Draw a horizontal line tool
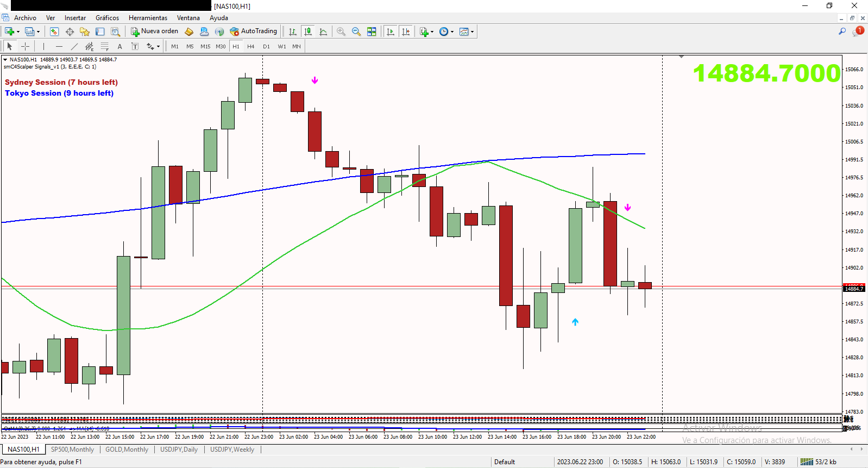The height and width of the screenshot is (468, 868). (59, 46)
